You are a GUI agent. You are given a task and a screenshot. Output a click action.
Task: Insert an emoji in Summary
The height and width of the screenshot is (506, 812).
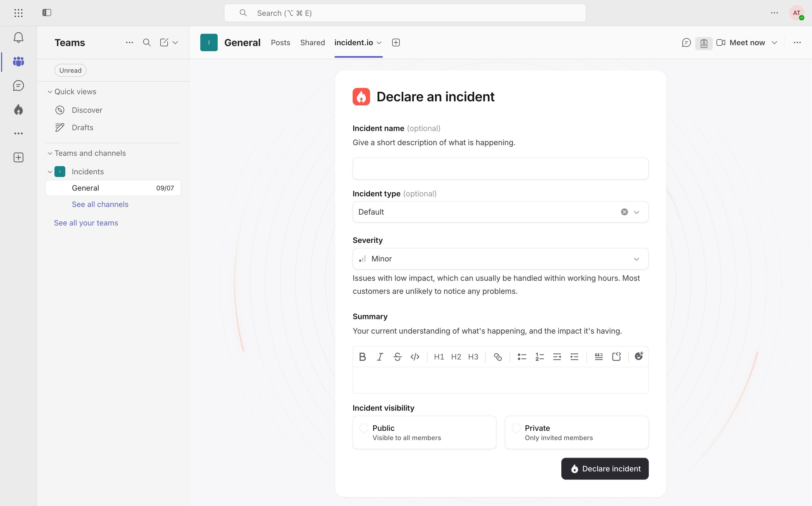639,356
